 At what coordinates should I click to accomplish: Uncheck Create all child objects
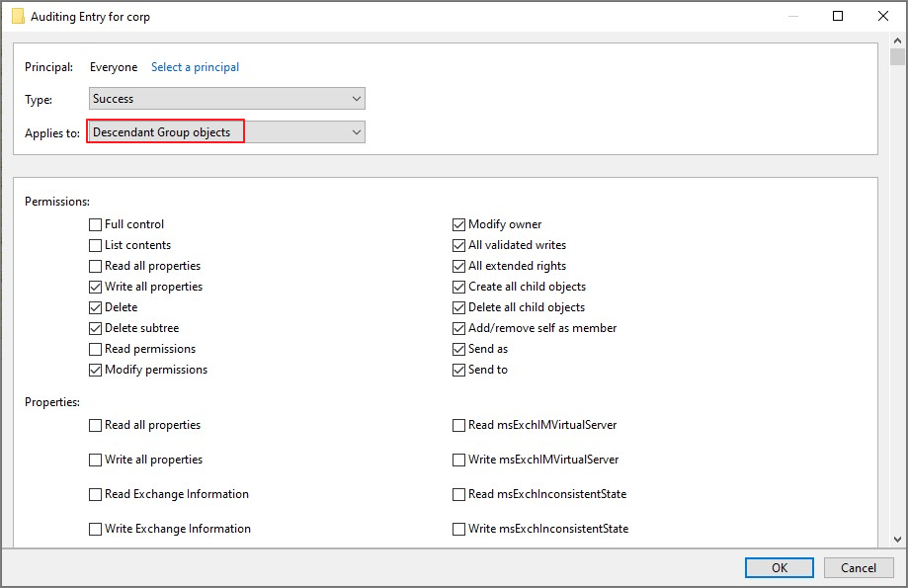458,288
